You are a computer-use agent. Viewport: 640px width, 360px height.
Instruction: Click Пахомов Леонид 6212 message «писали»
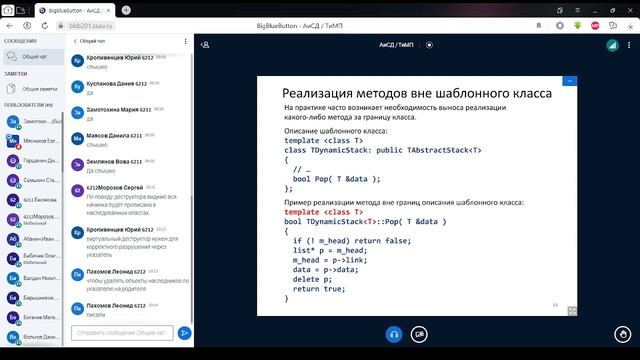click(x=96, y=315)
